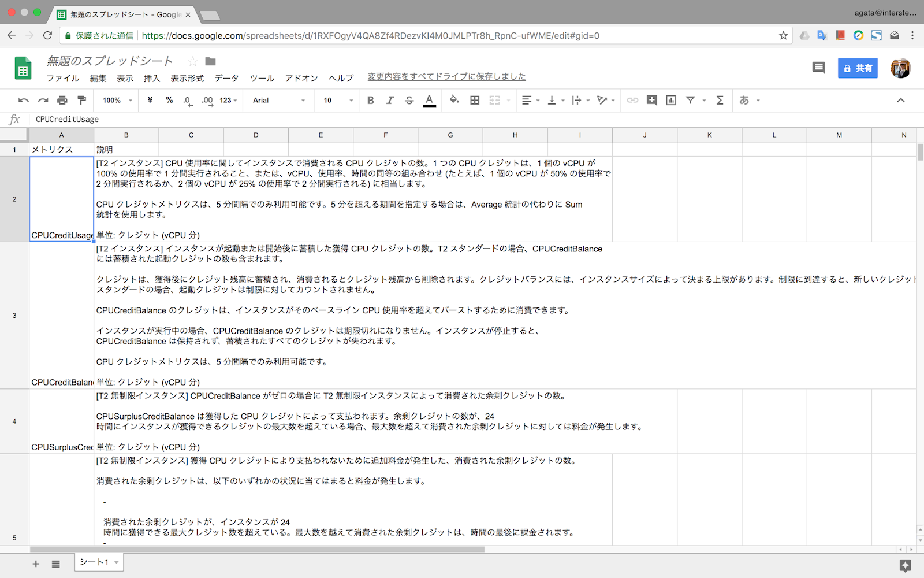Screen dimensions: 924x578
Task: Open fill color picker
Action: click(454, 100)
